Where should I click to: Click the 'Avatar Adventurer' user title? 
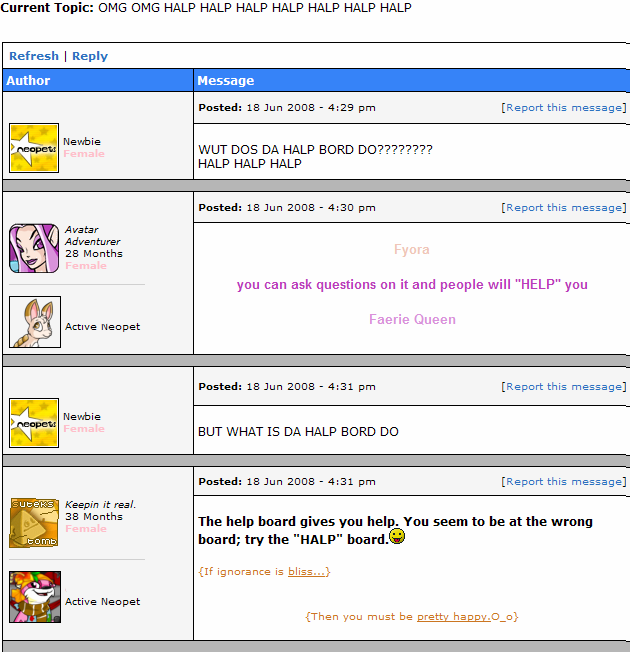[x=92, y=235]
